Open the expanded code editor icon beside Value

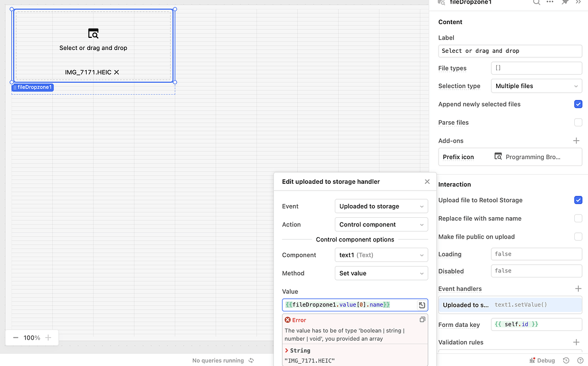[420, 305]
